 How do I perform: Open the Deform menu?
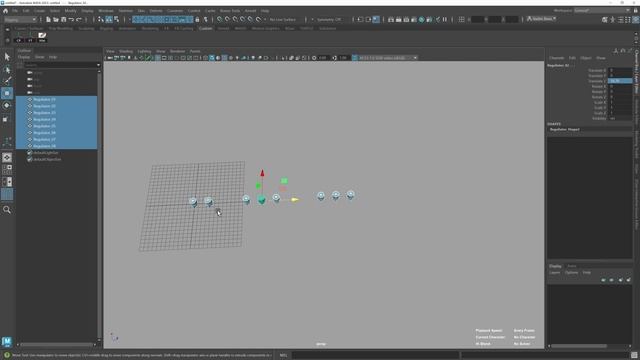pyautogui.click(x=156, y=11)
